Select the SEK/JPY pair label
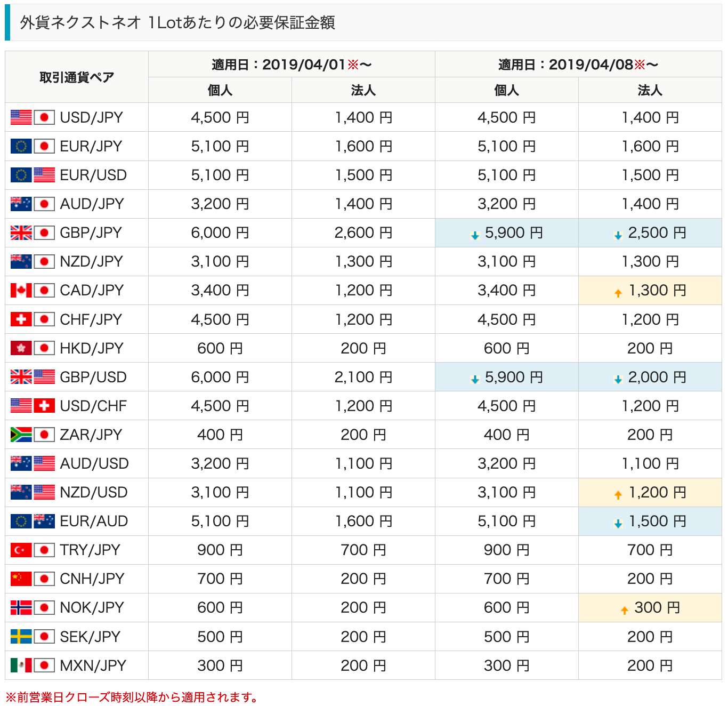 90,637
